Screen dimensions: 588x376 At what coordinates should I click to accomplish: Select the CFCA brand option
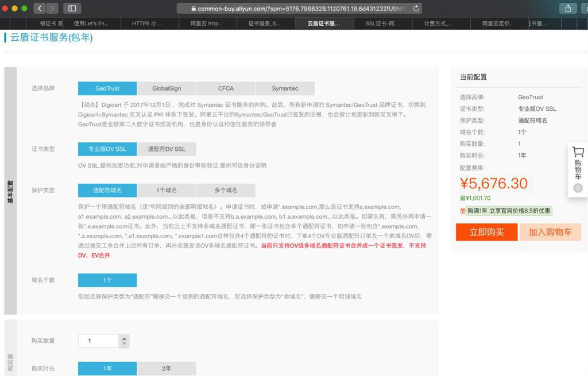pos(226,88)
